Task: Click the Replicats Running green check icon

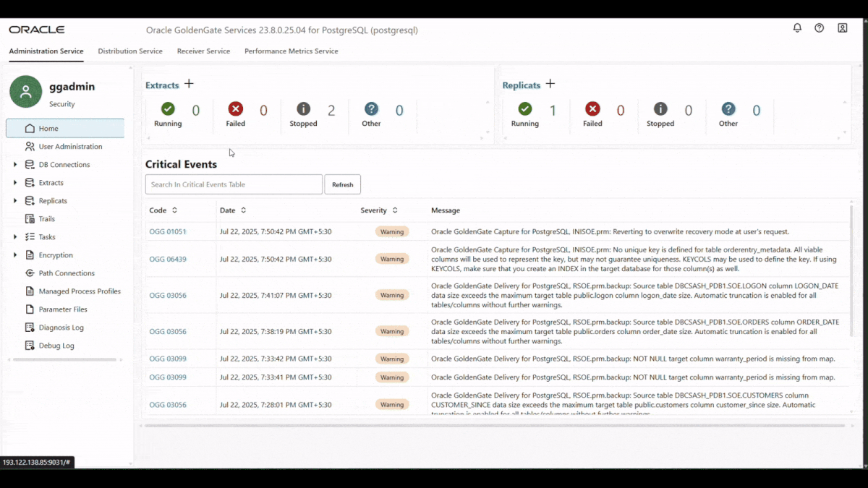Action: pos(525,108)
